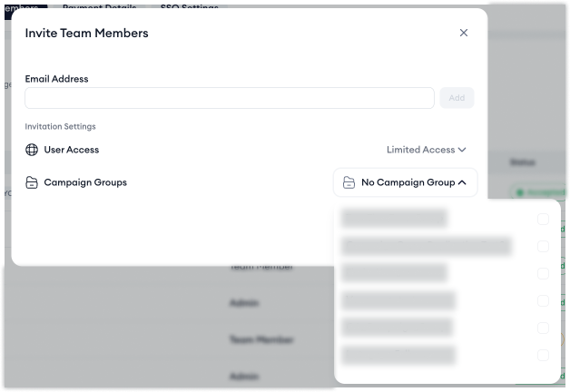Screen dimensions: 570x392
Task: Click the Add button next to email field
Action: 457,98
